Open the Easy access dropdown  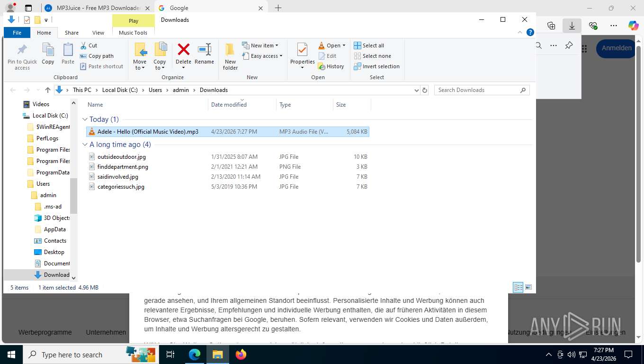[x=262, y=56]
